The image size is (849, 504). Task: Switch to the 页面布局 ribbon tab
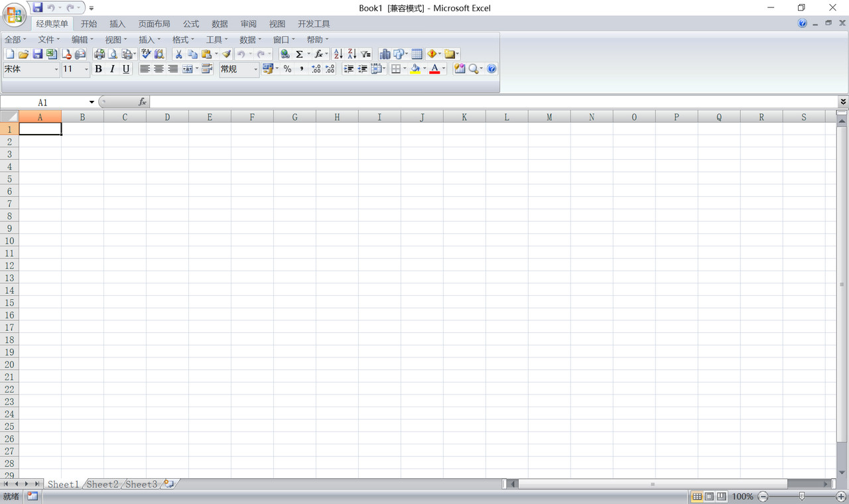154,24
